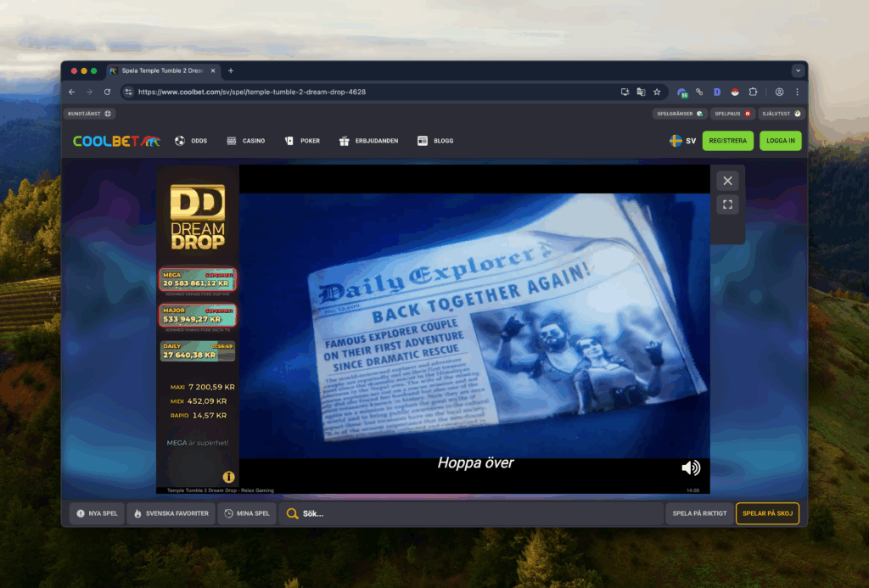Skip the intro via Hoppa över
This screenshot has height=588, width=869.
point(475,462)
